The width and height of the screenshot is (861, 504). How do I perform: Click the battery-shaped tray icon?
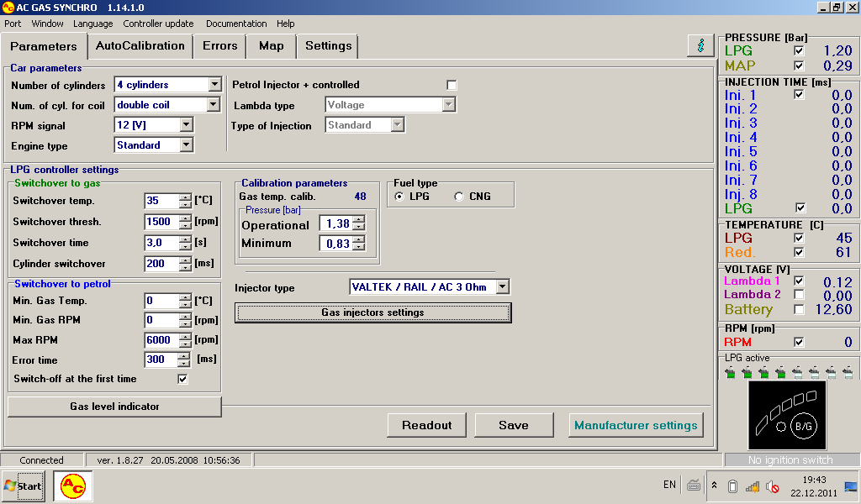click(x=732, y=486)
